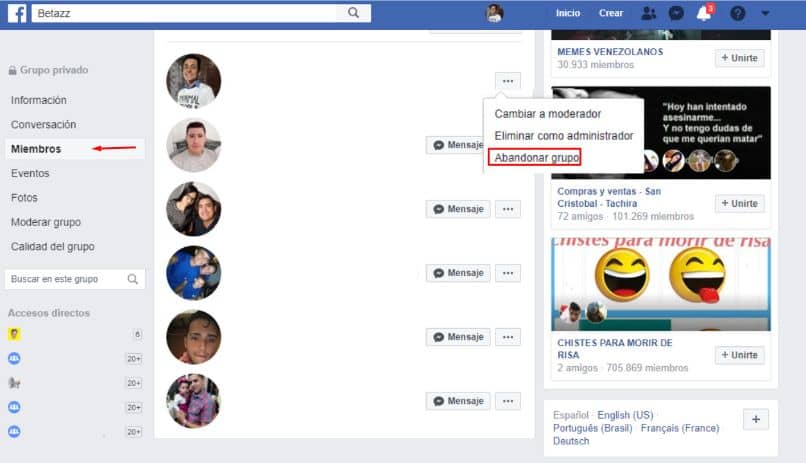806x463 pixels.
Task: Open Fotos section
Action: click(24, 198)
